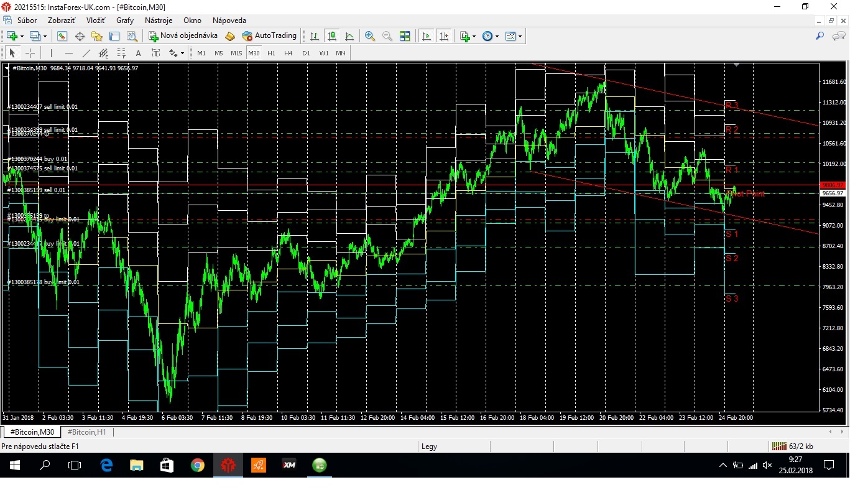Viewport: 868px width, 495px height.
Task: Expand the new chart dropdown arrow
Action: pyautogui.click(x=23, y=36)
